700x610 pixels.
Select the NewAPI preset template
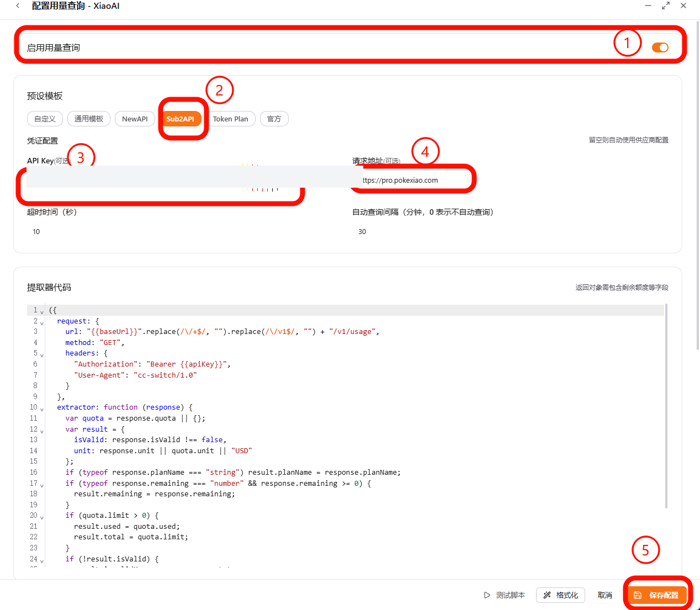(135, 119)
